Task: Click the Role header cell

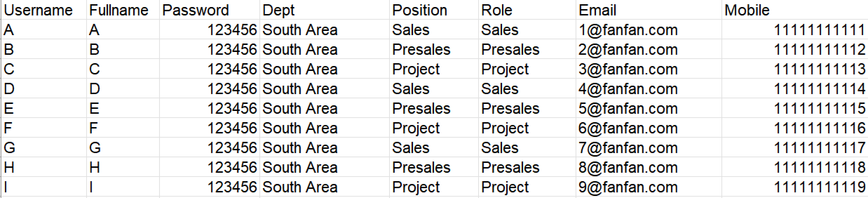Action: pos(496,10)
